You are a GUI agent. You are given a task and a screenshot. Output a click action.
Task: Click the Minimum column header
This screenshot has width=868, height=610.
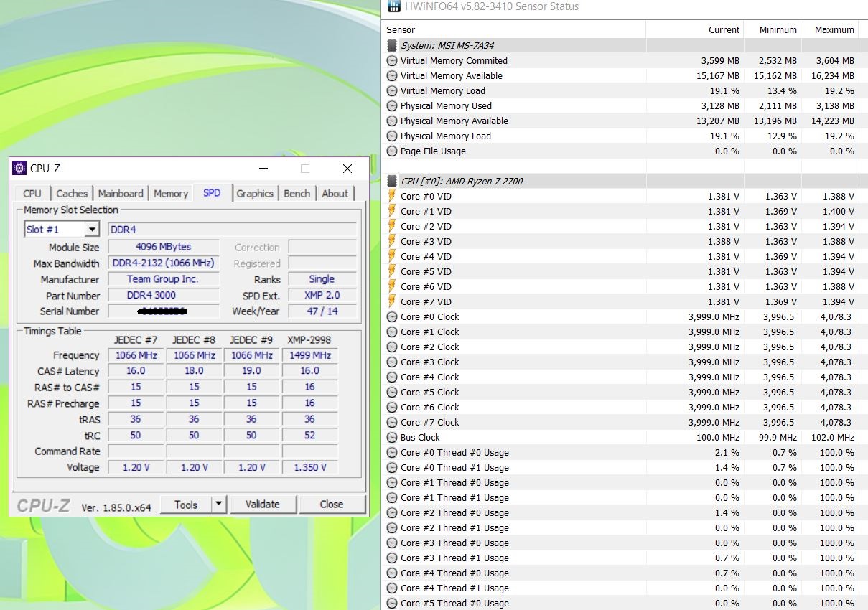click(773, 29)
